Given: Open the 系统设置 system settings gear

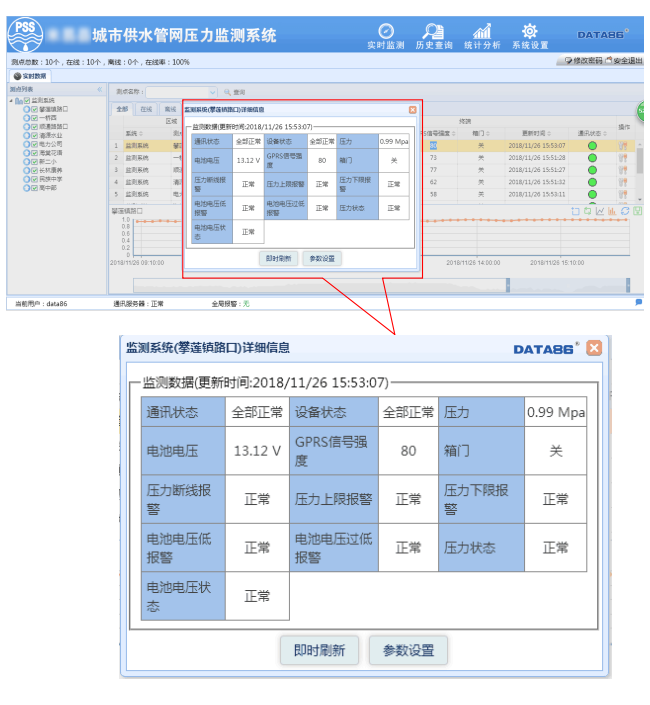Looking at the screenshot, I should click(x=530, y=36).
